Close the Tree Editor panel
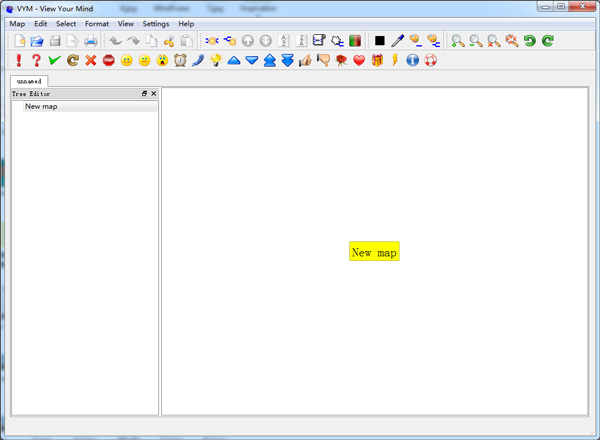The width and height of the screenshot is (600, 440). [x=153, y=93]
